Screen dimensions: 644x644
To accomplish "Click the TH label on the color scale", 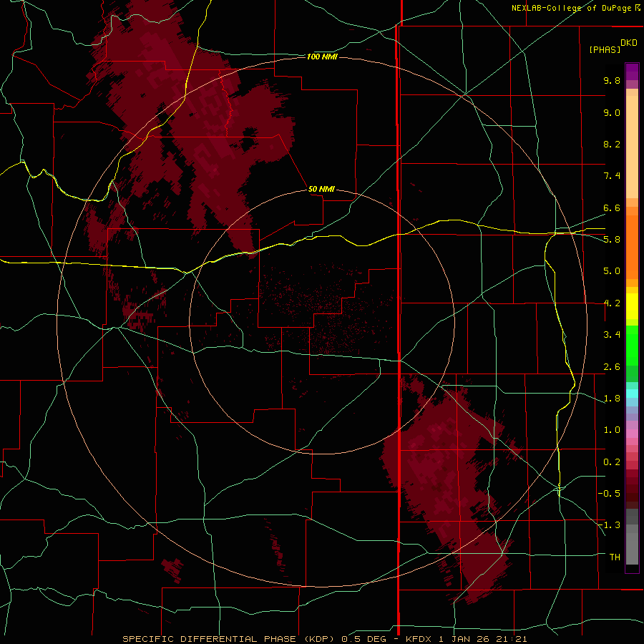I will (615, 557).
